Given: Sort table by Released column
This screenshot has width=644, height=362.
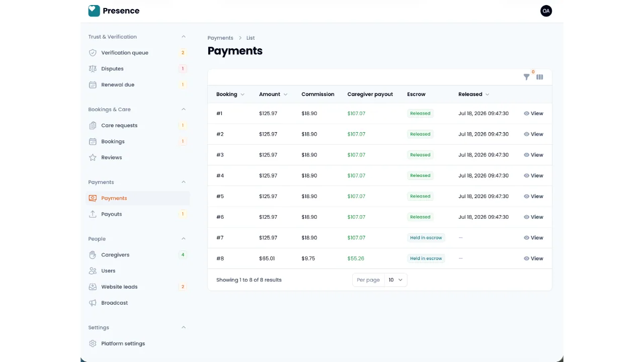Looking at the screenshot, I should (x=474, y=94).
